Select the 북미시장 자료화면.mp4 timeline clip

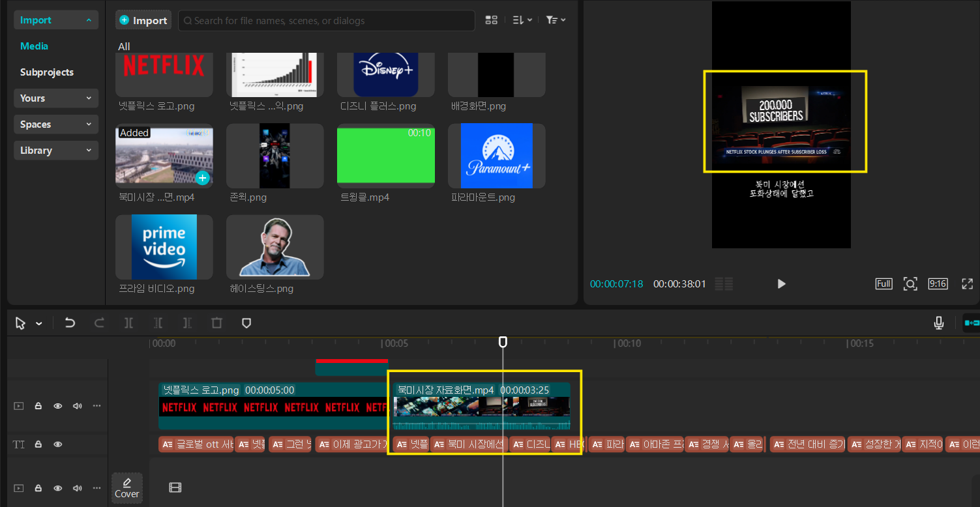tap(482, 406)
